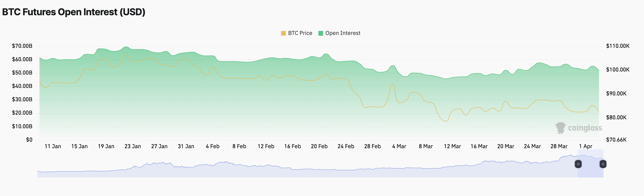Toggle the BTC Price series label

(300, 33)
